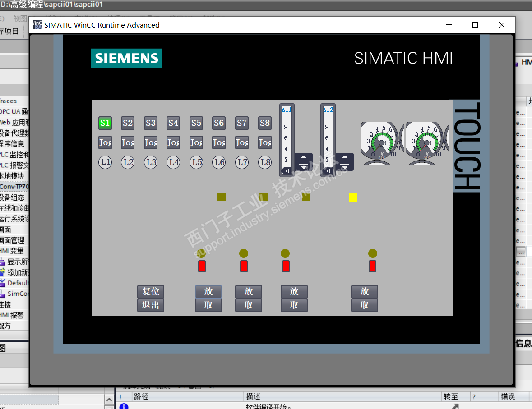The image size is (532, 409).
Task: Click the fourth red rectangle indicator
Action: tap(373, 266)
